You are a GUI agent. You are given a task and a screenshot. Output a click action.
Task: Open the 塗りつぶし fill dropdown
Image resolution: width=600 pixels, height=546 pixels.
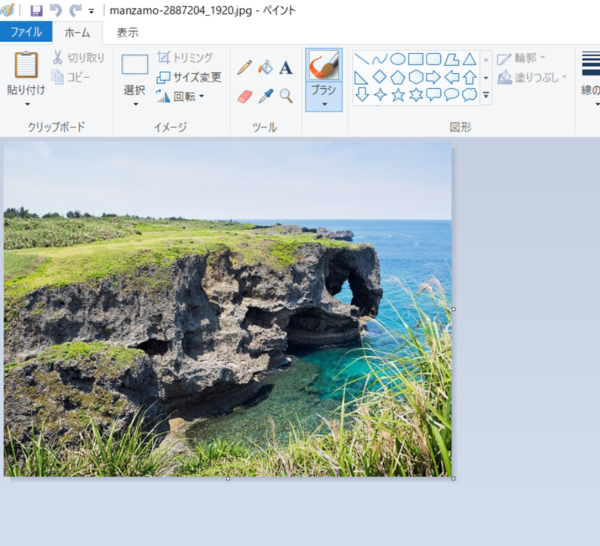[x=532, y=78]
